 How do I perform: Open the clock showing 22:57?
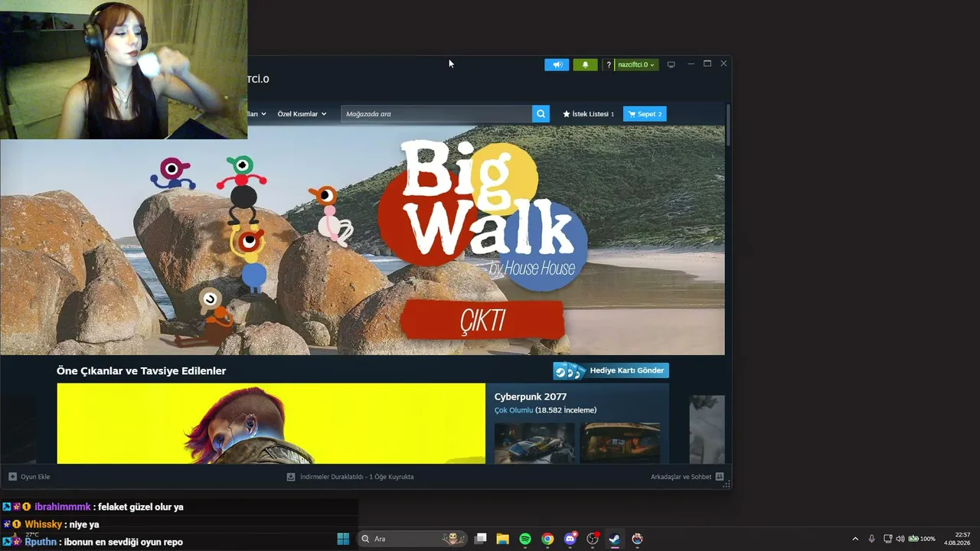click(x=957, y=539)
